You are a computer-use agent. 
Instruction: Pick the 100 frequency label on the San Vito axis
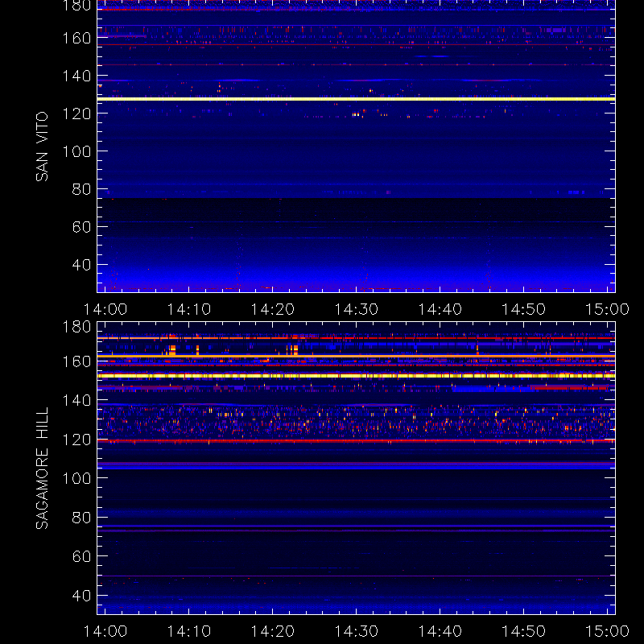(76, 151)
